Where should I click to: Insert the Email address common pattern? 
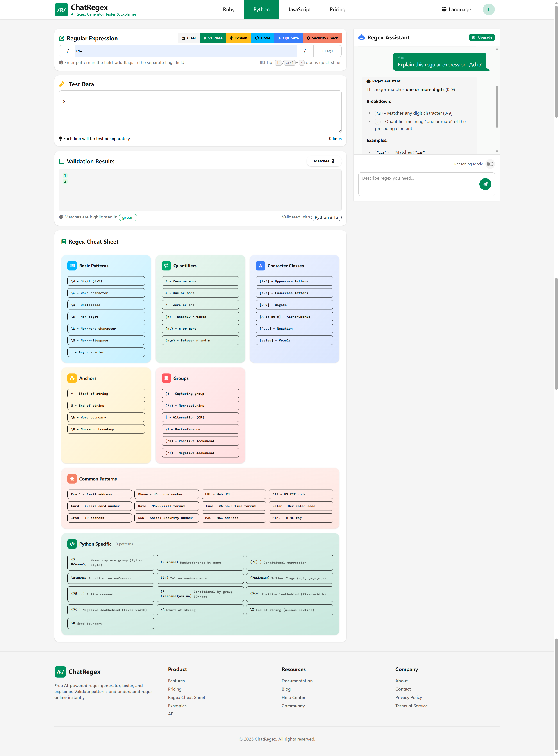(x=99, y=494)
